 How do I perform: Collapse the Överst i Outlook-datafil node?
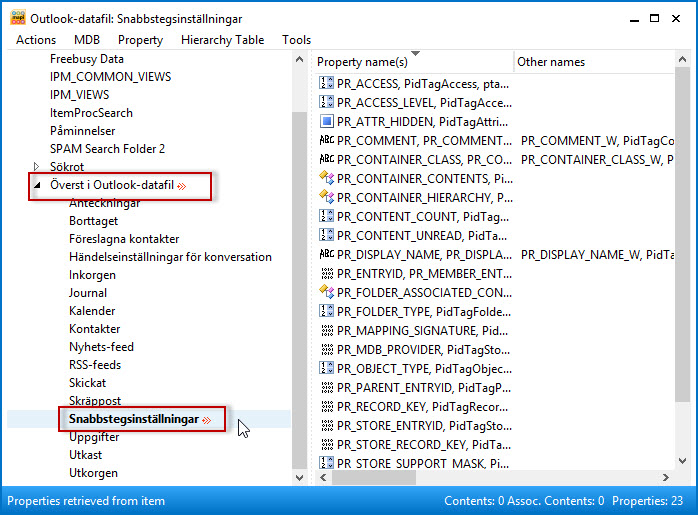coord(37,185)
